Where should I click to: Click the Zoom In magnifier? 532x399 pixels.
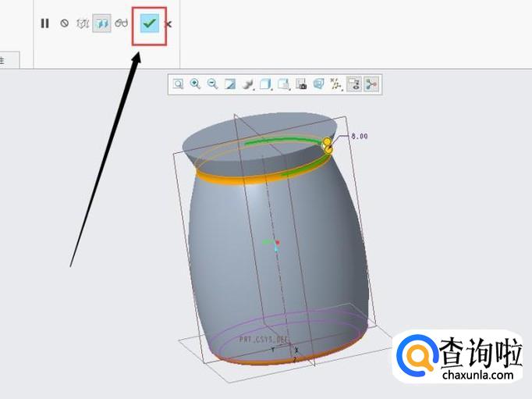pyautogui.click(x=195, y=84)
